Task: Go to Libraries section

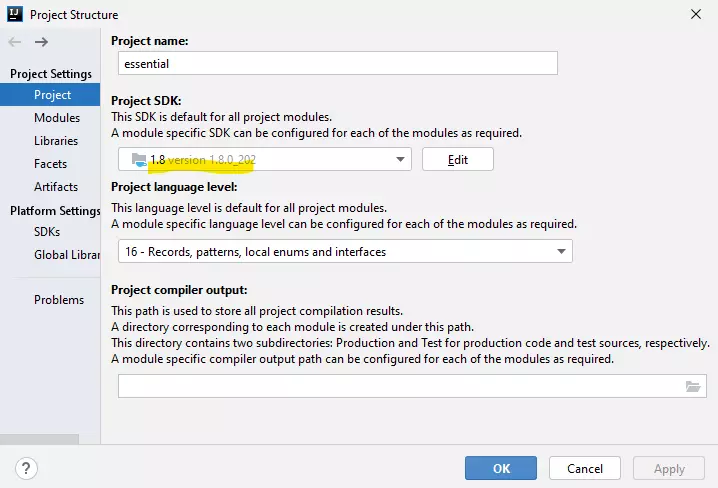Action: pos(56,141)
